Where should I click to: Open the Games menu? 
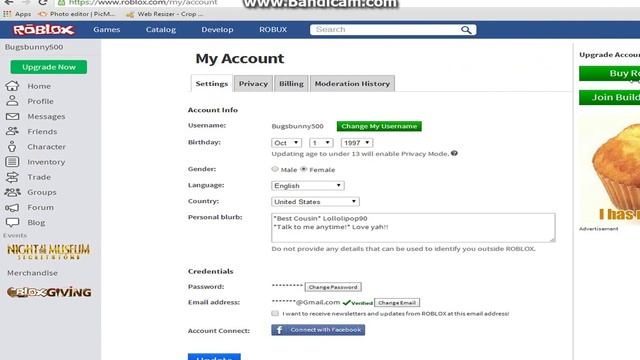107,30
